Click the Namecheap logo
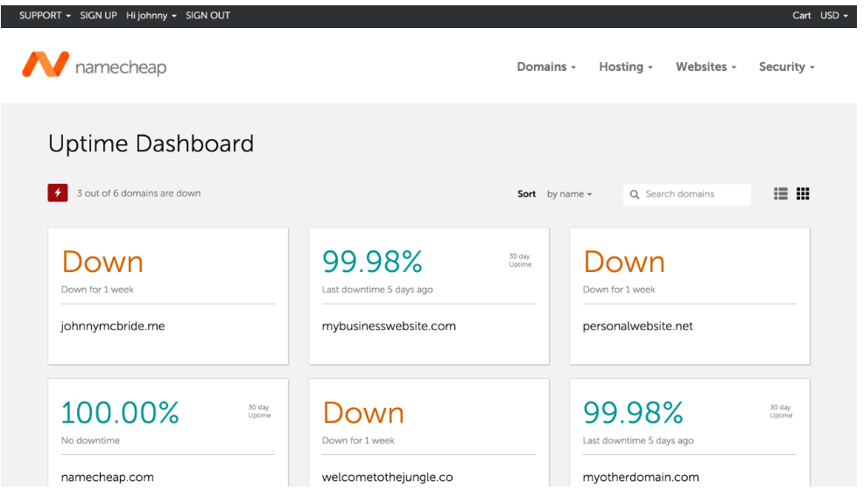Image resolution: width=864 pixels, height=504 pixels. coord(94,66)
